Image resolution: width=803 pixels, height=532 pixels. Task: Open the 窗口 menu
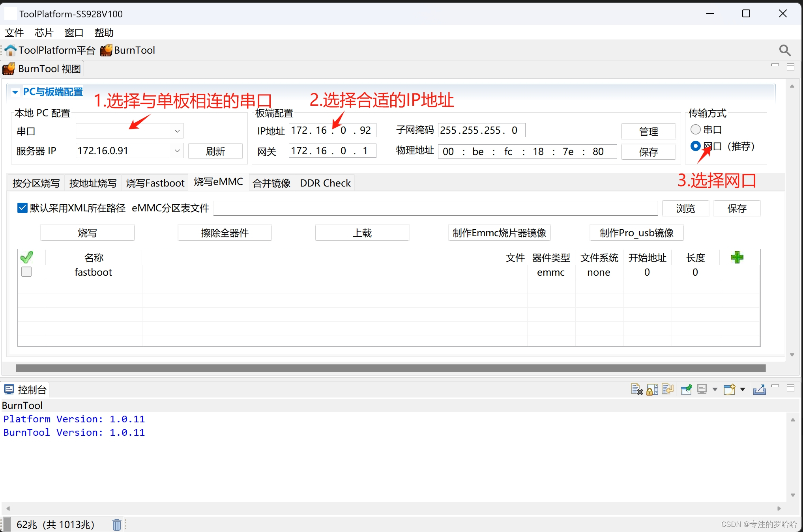pyautogui.click(x=74, y=33)
